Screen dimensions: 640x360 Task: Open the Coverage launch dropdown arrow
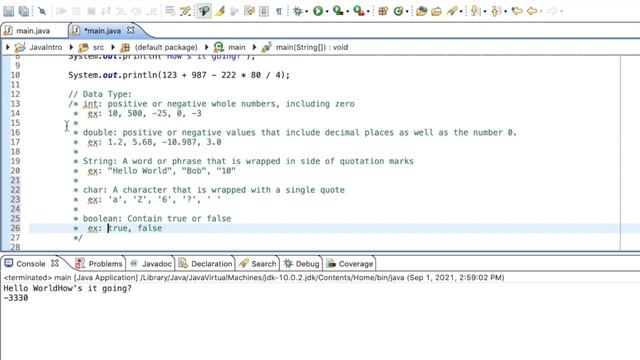coord(347,11)
